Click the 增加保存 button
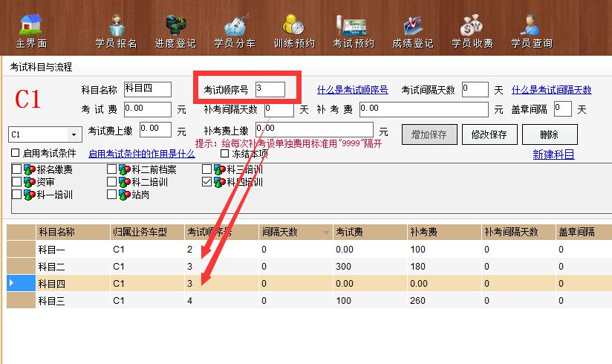Image resolution: width=612 pixels, height=364 pixels. click(x=429, y=134)
